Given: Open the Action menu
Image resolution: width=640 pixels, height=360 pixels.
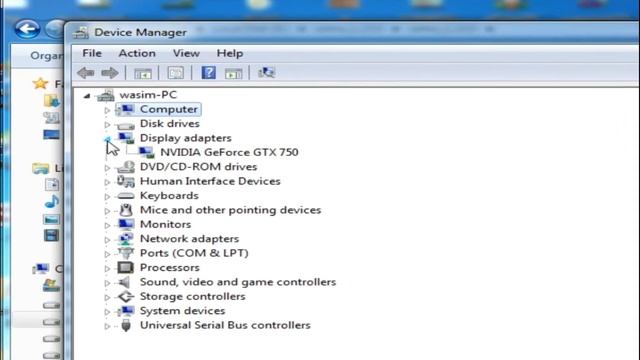Looking at the screenshot, I should (x=137, y=53).
